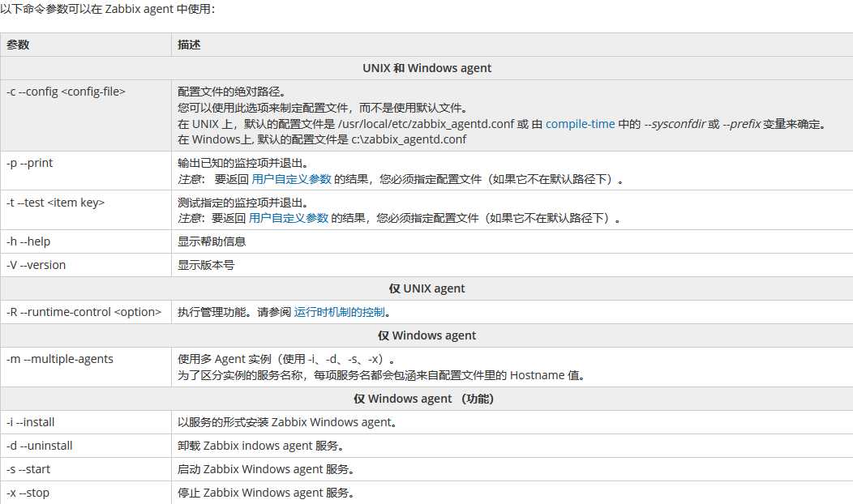
Task: Select the -m --multiple-agents cell
Action: [85, 367]
